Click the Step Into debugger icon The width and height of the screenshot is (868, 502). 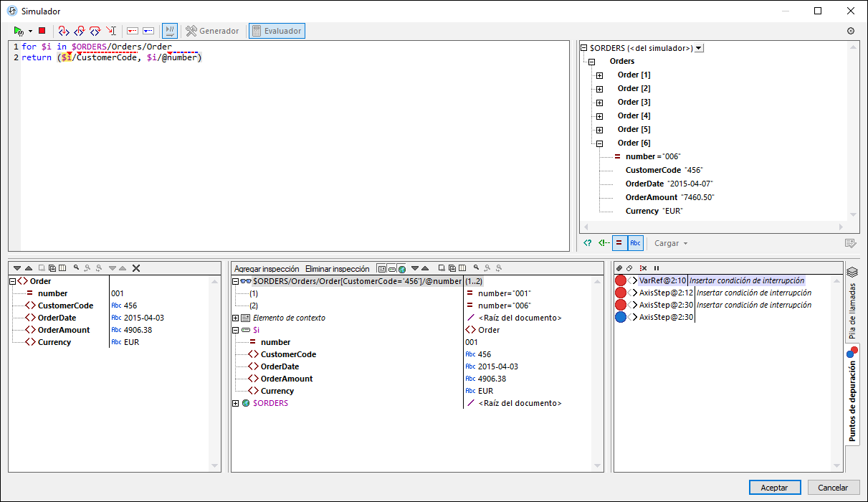[x=63, y=31]
